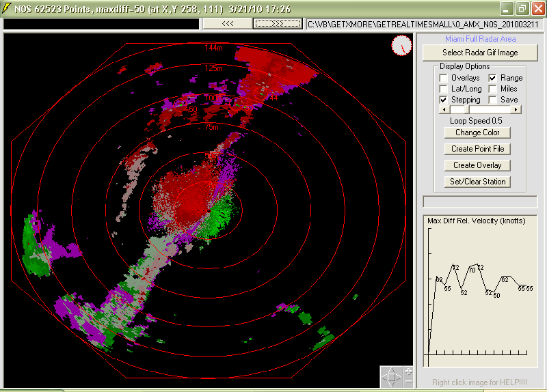Click the pan navigation arrows control
Screen dimensions: 547x392
coord(392,377)
